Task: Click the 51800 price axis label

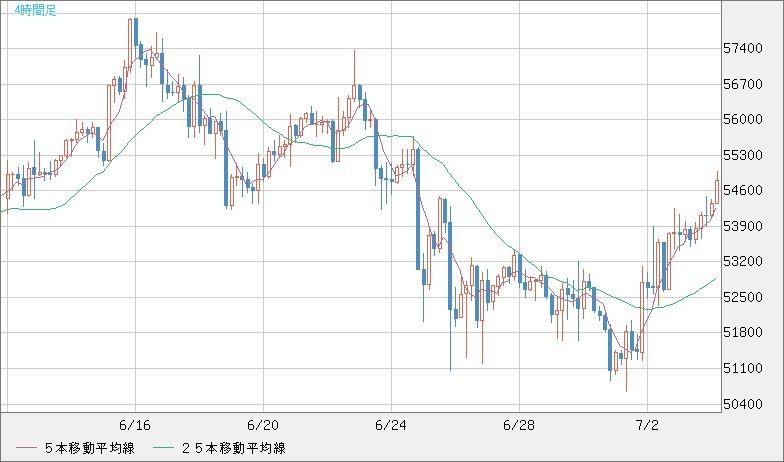Action: pos(743,332)
